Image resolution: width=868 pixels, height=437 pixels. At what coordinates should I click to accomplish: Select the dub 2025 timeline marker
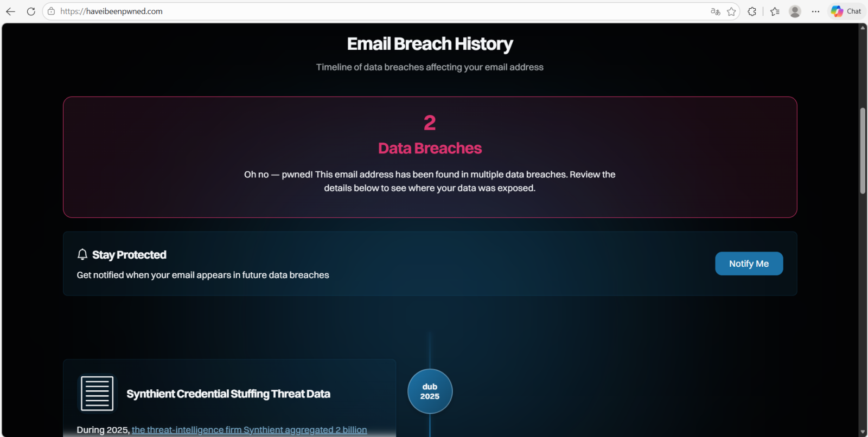(430, 391)
